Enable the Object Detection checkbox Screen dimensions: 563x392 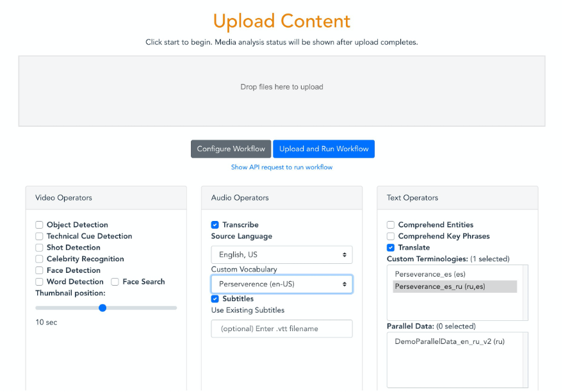(39, 225)
